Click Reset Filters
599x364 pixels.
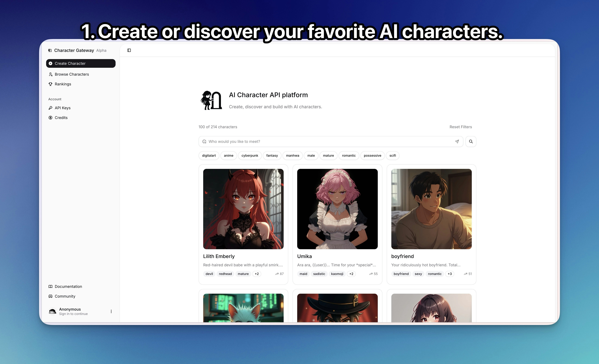460,127
